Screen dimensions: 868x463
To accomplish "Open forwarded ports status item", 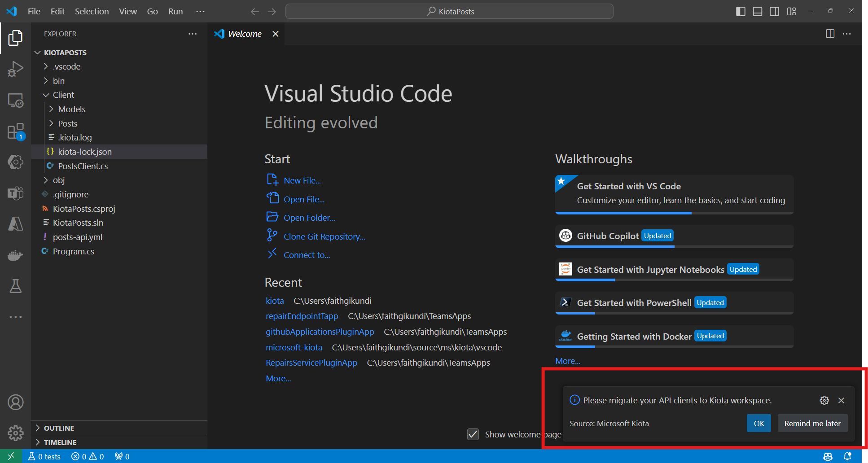I will coord(122,456).
